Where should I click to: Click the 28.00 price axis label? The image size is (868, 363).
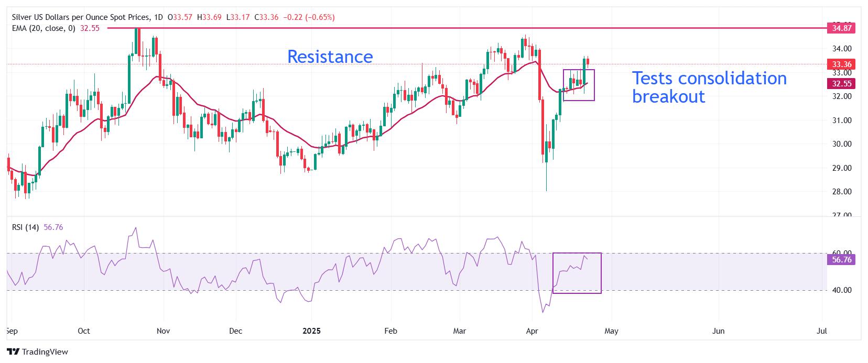click(x=841, y=192)
